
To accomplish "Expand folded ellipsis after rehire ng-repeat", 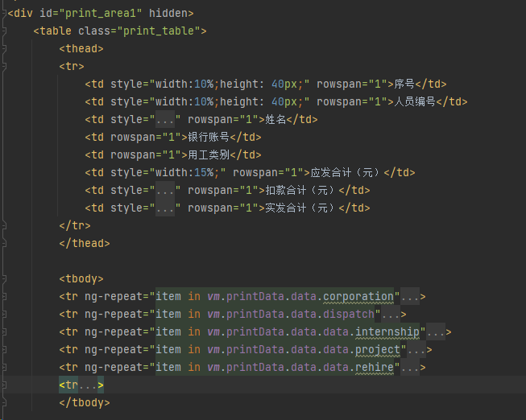I will [410, 368].
